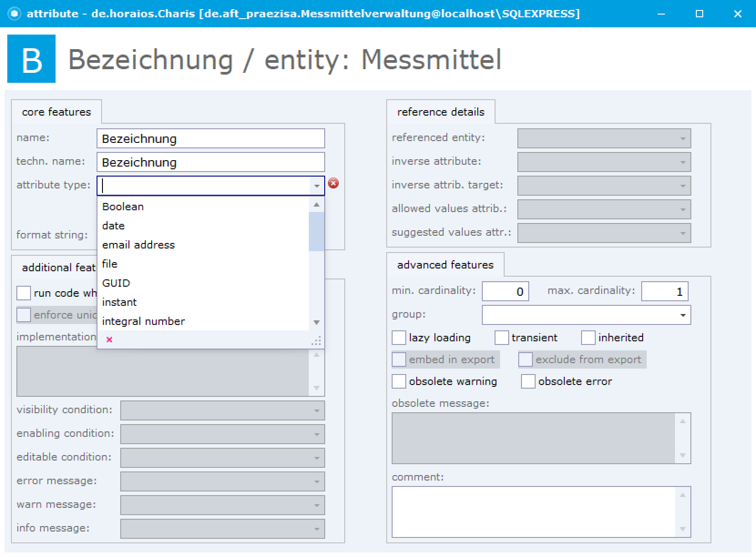The image size is (756, 557).
Task: Minimize the attribute window
Action: (661, 14)
